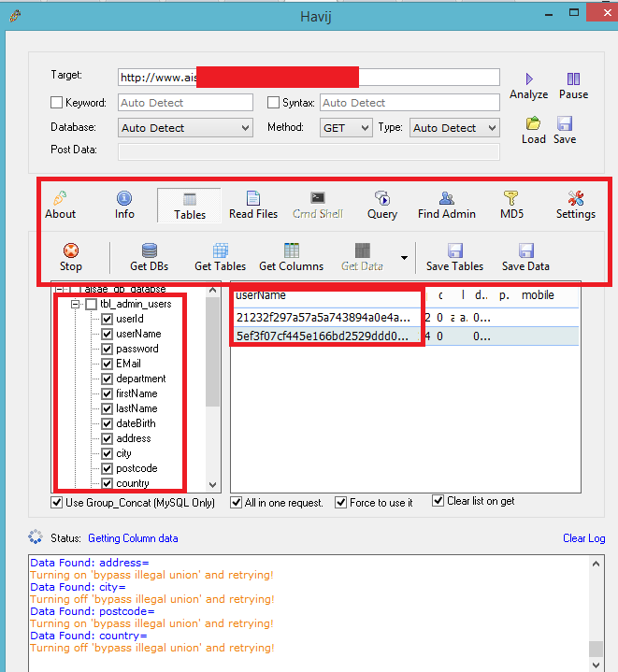This screenshot has width=618, height=672.
Task: Select the lastName tree item
Action: [137, 408]
